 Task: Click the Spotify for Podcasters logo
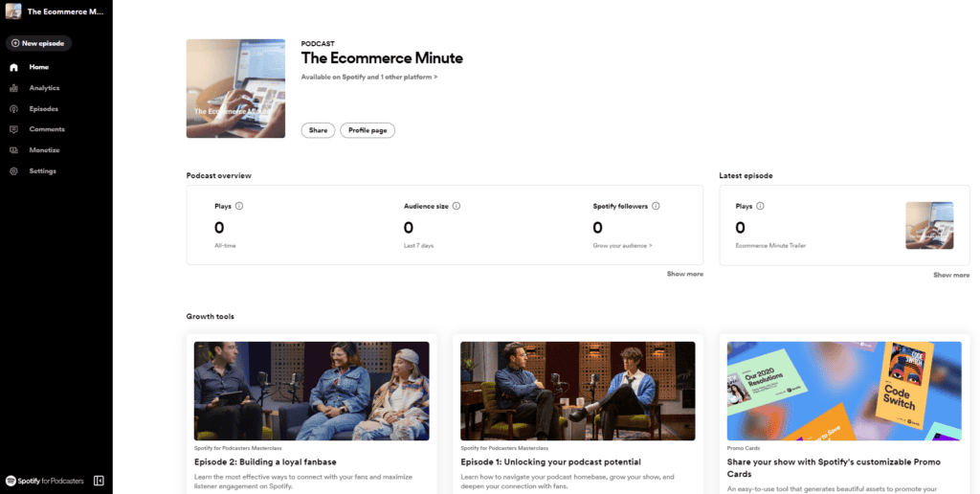pos(45,481)
